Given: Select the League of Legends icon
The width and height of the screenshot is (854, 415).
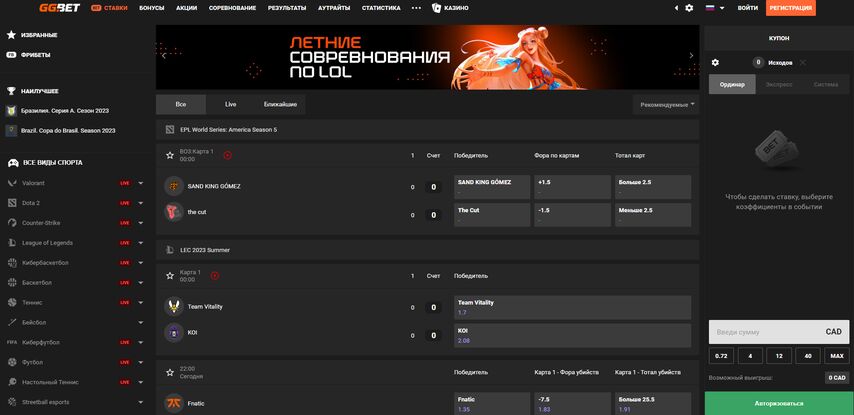Looking at the screenshot, I should pos(12,243).
